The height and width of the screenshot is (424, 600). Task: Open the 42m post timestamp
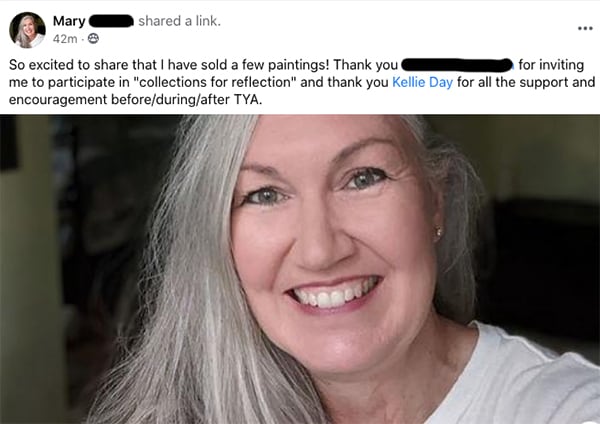point(65,39)
